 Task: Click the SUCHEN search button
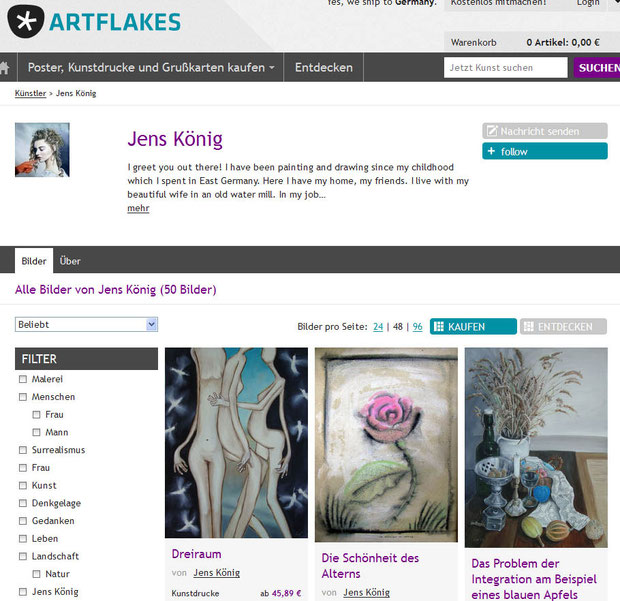(597, 68)
